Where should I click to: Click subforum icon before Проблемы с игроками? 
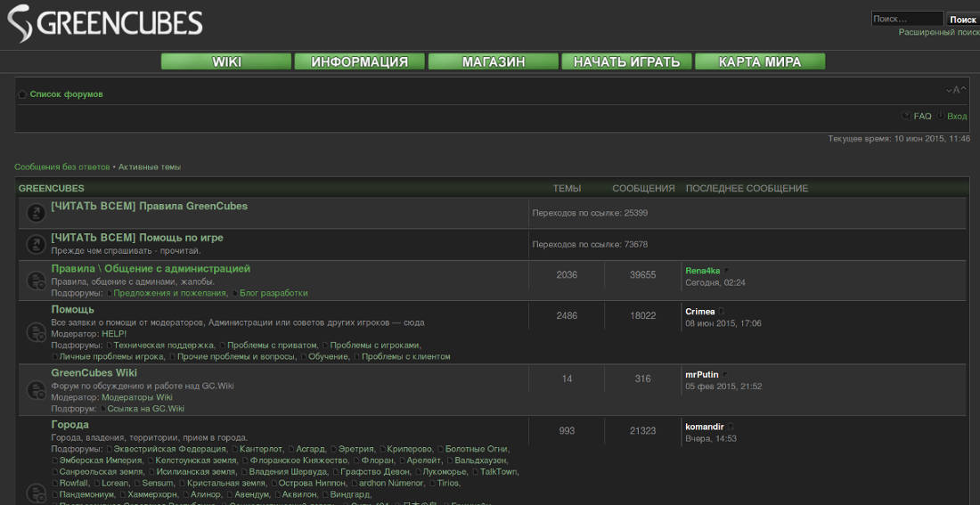[325, 345]
